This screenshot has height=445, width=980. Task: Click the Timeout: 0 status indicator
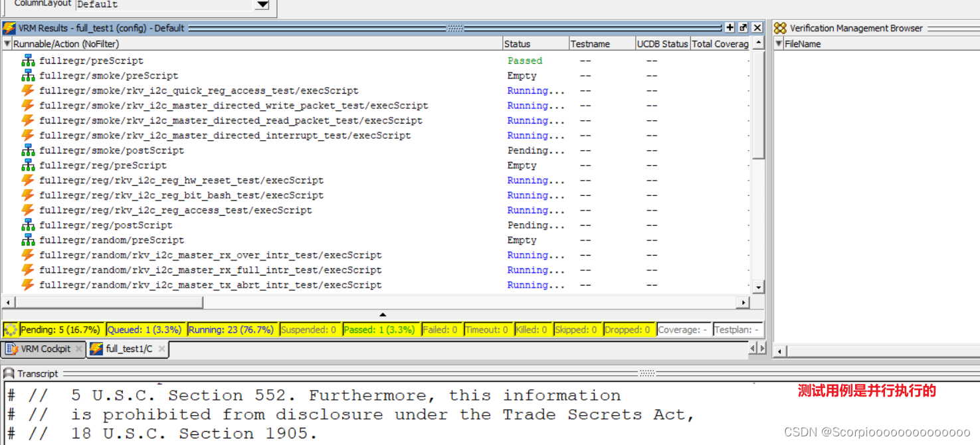(x=488, y=329)
